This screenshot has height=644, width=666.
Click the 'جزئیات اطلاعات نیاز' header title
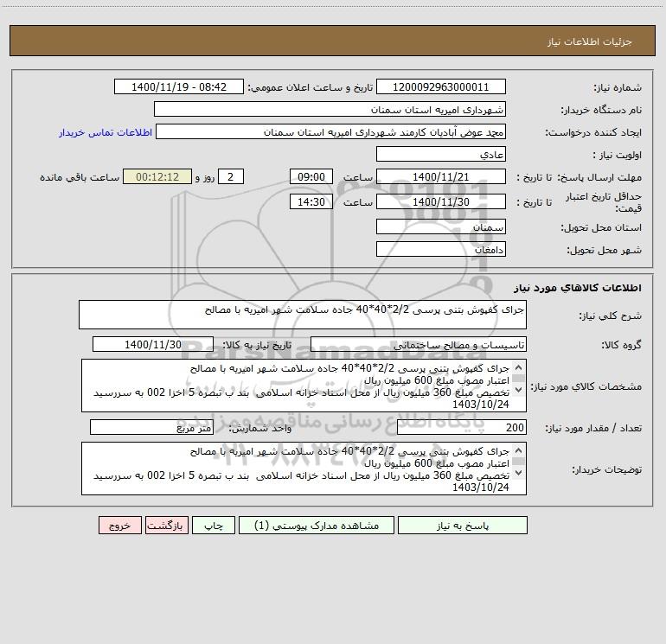pyautogui.click(x=589, y=41)
